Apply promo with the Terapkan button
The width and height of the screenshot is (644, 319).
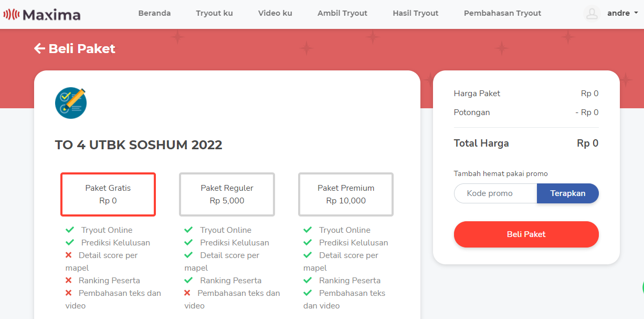567,193
